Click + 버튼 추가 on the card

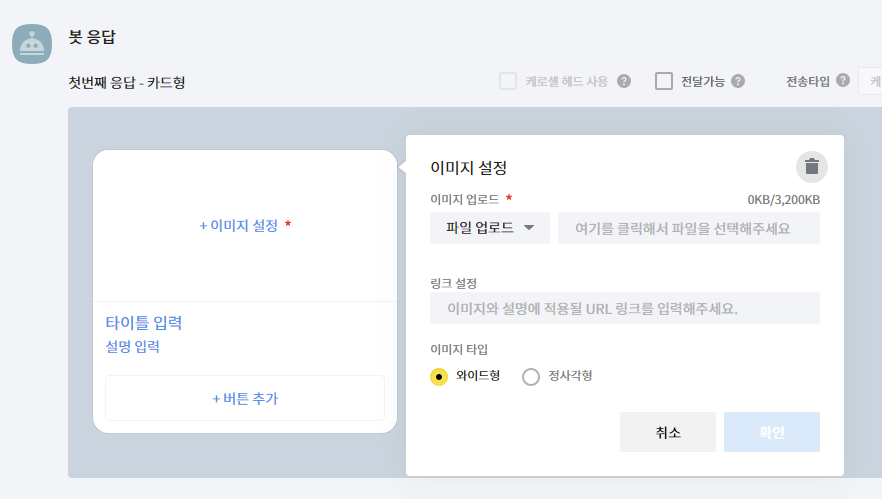[x=245, y=398]
